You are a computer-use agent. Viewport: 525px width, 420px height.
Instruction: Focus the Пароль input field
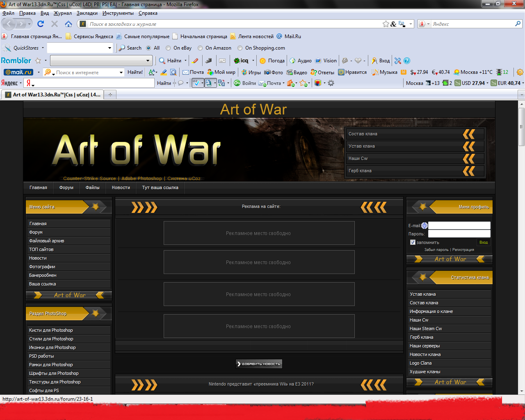(x=459, y=233)
